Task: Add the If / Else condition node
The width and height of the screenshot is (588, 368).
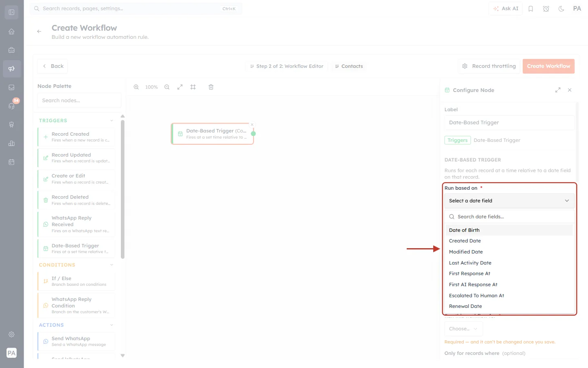Action: click(x=76, y=281)
